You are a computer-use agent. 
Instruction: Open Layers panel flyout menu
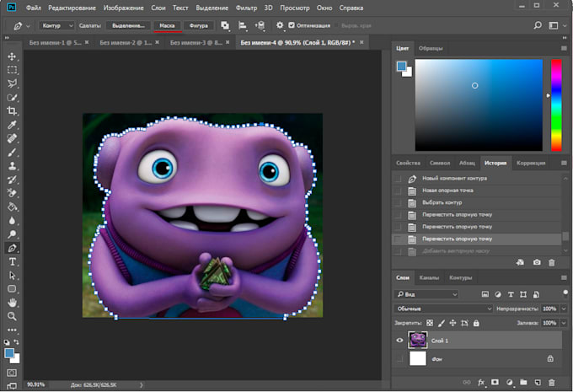[x=564, y=278]
